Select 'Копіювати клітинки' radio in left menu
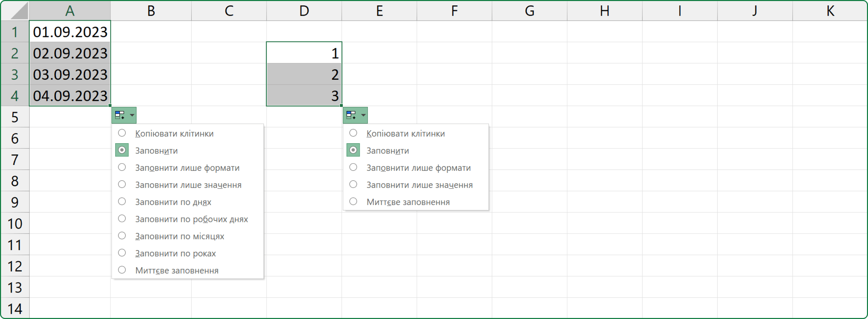This screenshot has width=868, height=319. tap(122, 133)
